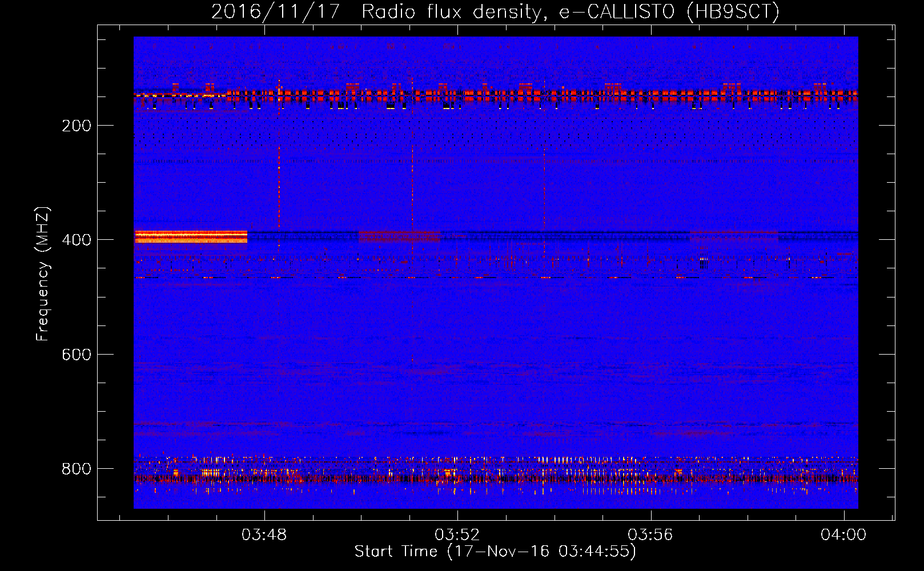
Task: Click the '03:52' time tick label
Action: pyautogui.click(x=457, y=535)
